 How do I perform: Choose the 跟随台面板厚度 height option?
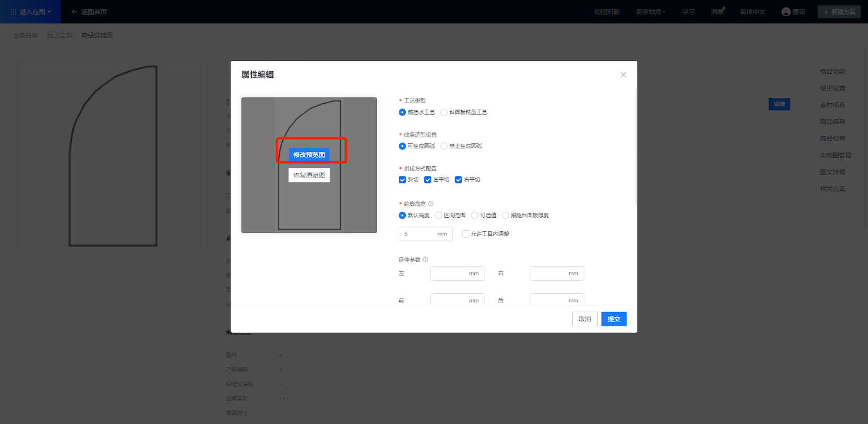coord(506,216)
